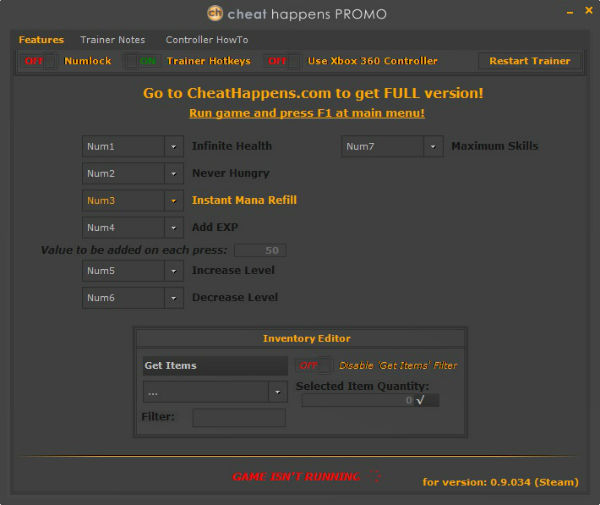Open the Controller HowTo tab

pos(207,40)
